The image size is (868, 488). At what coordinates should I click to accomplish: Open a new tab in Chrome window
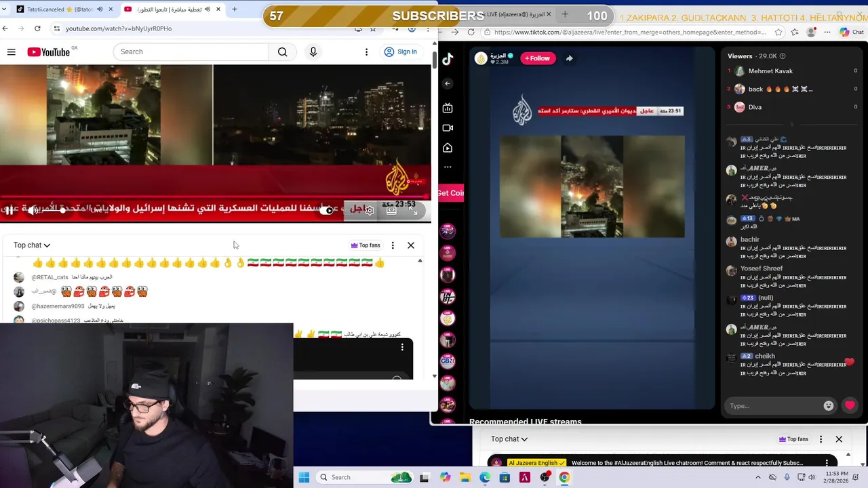(x=235, y=9)
